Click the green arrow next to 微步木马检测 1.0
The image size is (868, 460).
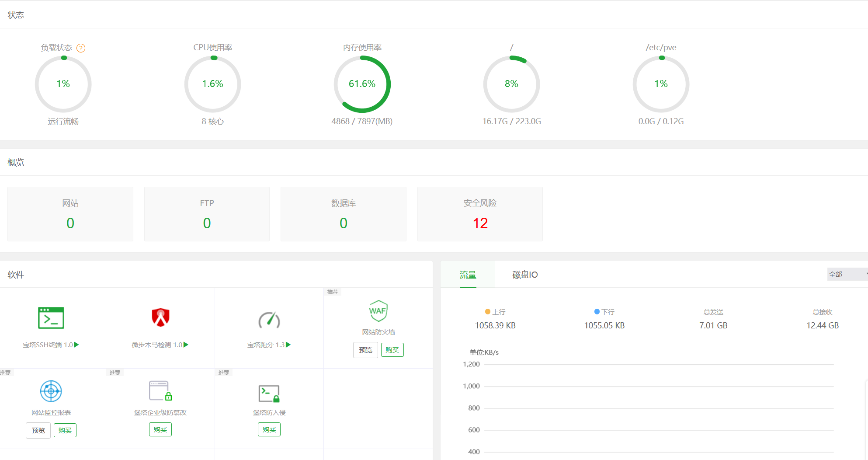[186, 345]
